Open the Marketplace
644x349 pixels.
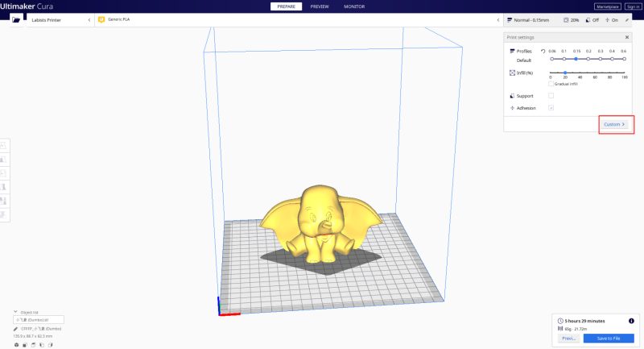click(608, 6)
